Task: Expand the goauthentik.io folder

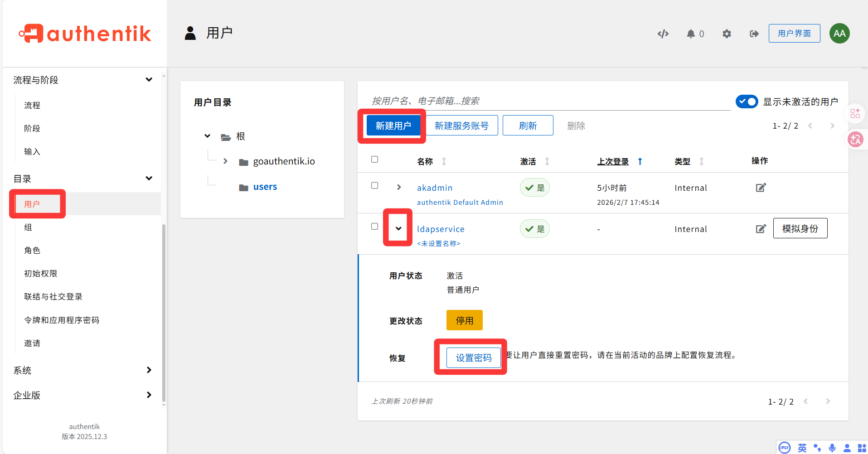Action: tap(225, 161)
